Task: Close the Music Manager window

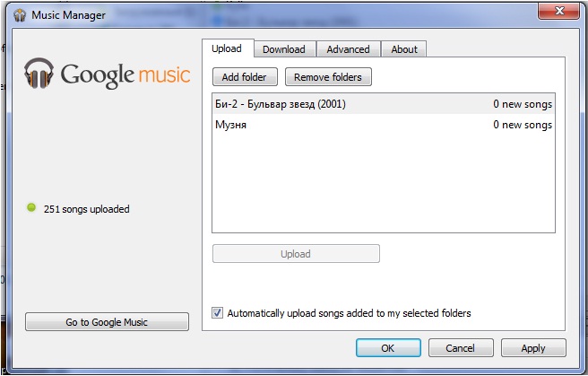Action: pyautogui.click(x=559, y=11)
